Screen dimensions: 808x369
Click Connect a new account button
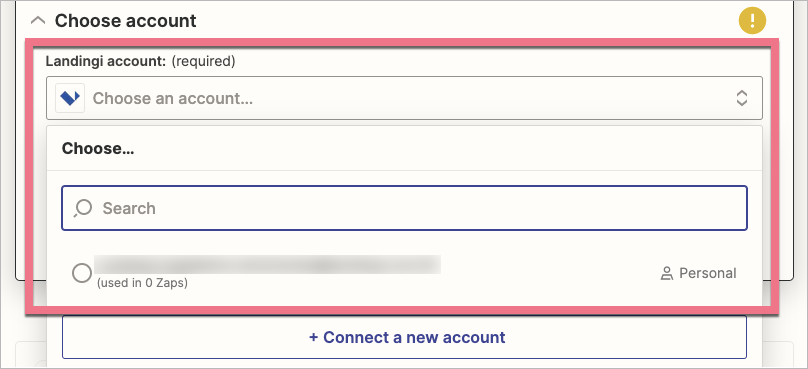[x=404, y=337]
